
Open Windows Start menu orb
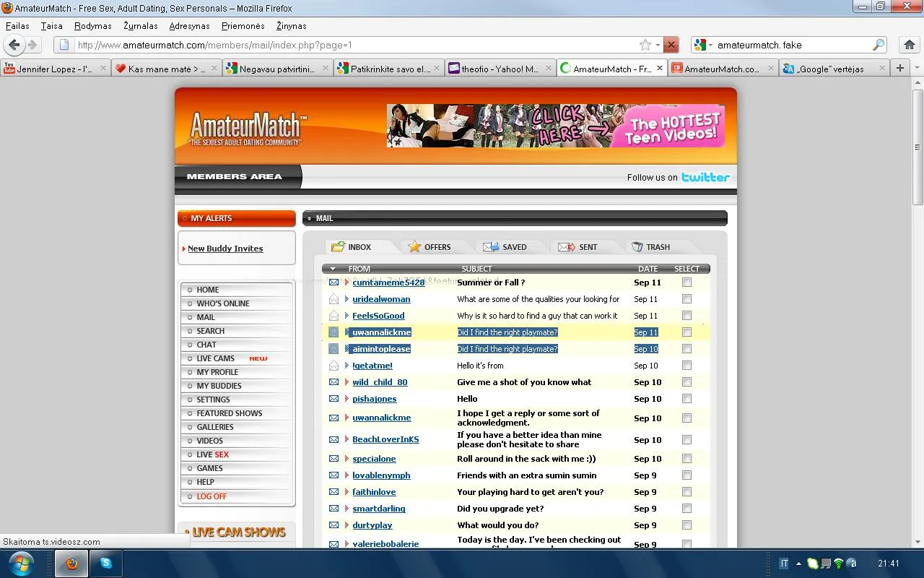[x=21, y=563]
